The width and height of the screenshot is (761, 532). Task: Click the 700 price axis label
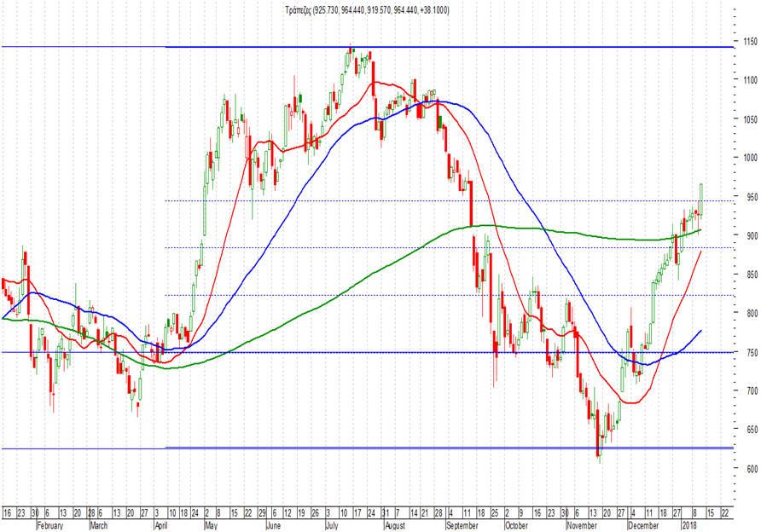coord(752,390)
